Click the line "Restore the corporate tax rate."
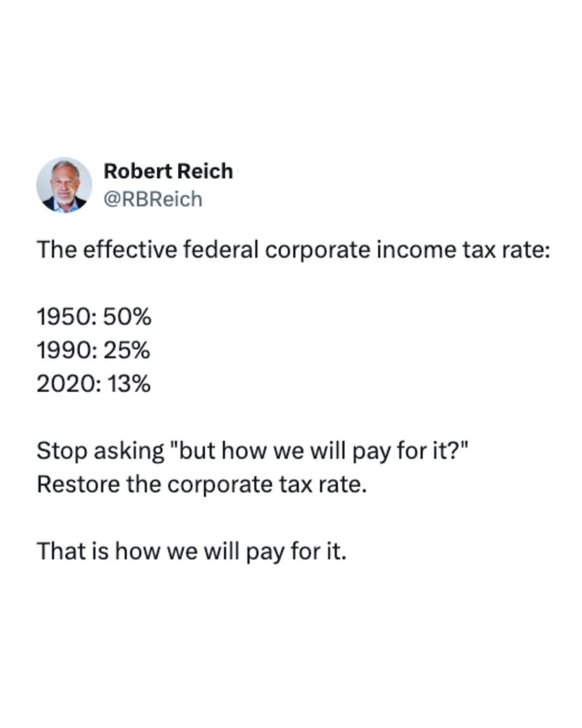The height and width of the screenshot is (728, 582). click(202, 484)
